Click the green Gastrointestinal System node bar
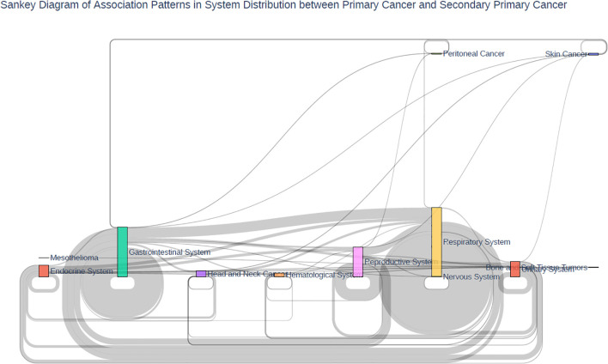608x364 pixels. point(122,252)
